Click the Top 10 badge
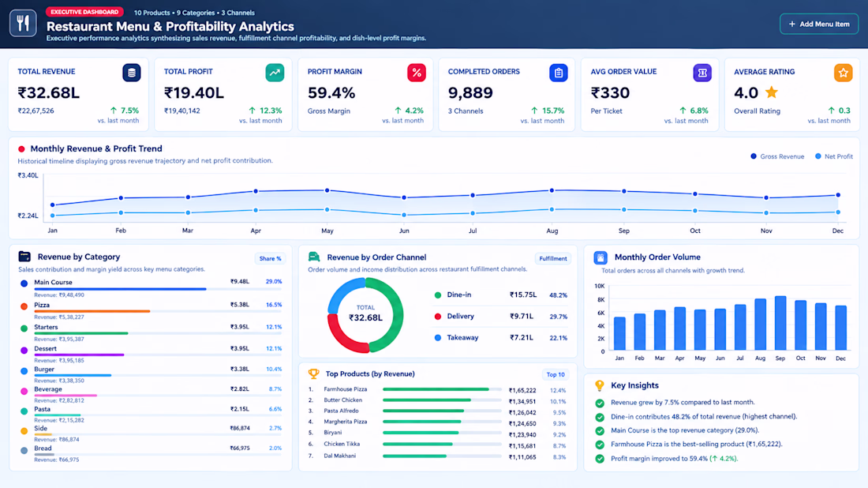 coord(556,375)
